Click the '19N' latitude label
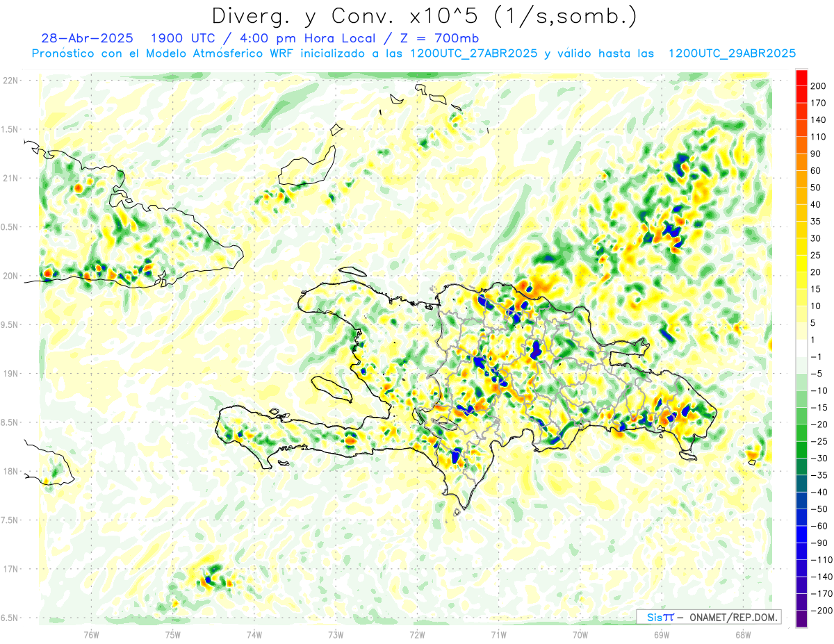Viewport: 834px width, 644px height. (10, 374)
